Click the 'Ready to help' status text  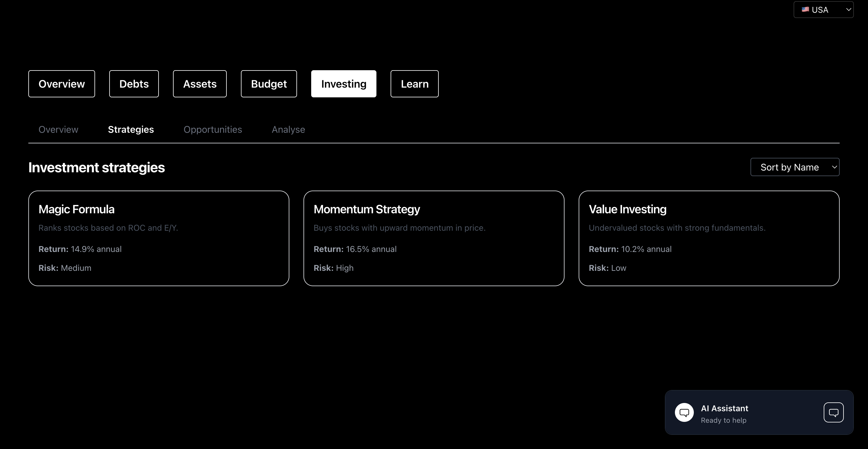click(723, 420)
